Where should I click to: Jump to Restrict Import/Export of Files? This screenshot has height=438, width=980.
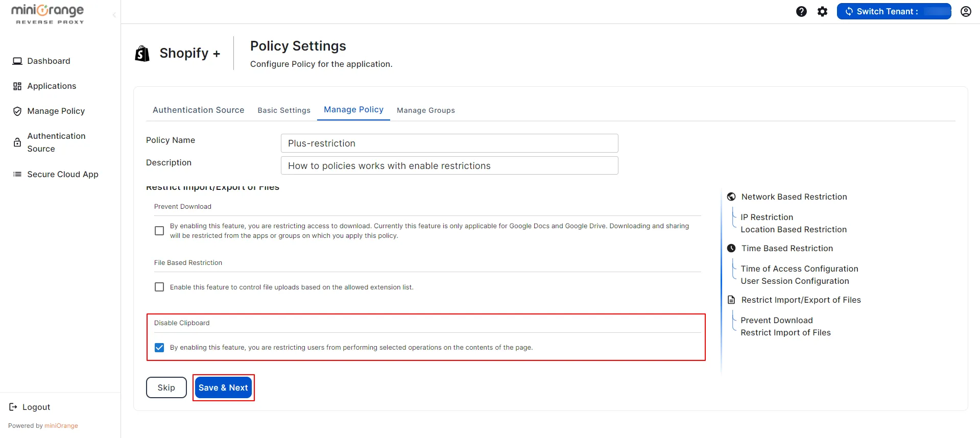pos(801,300)
